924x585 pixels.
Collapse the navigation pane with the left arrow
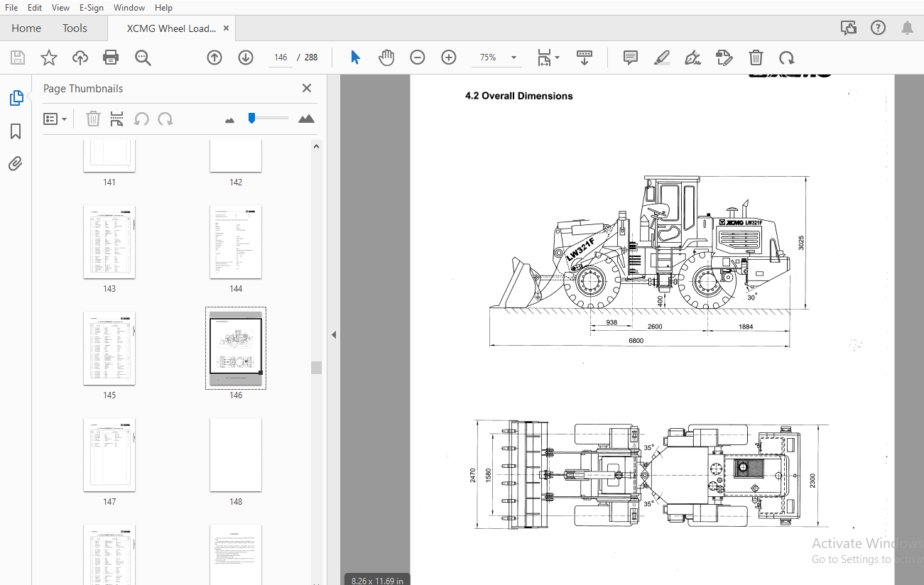pos(334,334)
